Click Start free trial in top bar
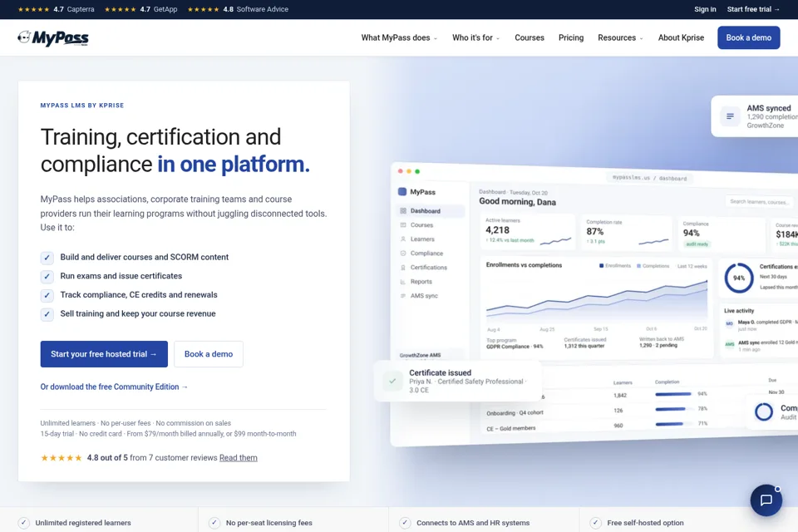 [x=753, y=9]
